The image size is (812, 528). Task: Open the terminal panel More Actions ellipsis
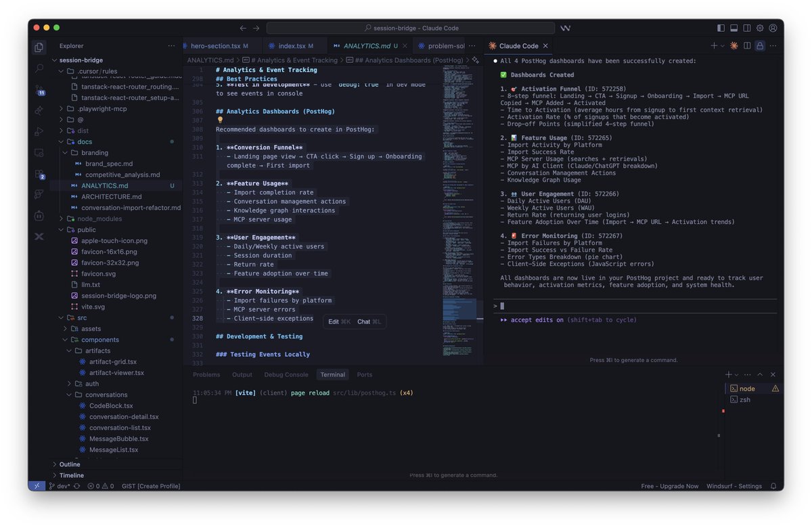click(x=747, y=374)
